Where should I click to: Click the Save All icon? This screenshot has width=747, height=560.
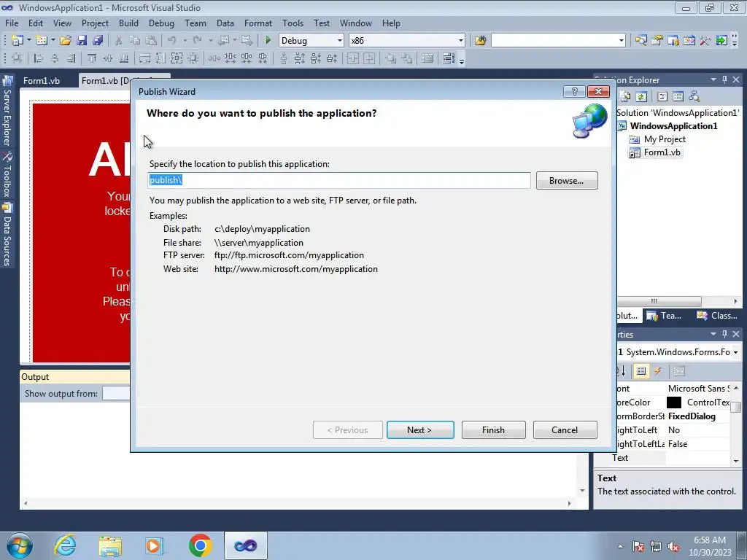point(98,41)
